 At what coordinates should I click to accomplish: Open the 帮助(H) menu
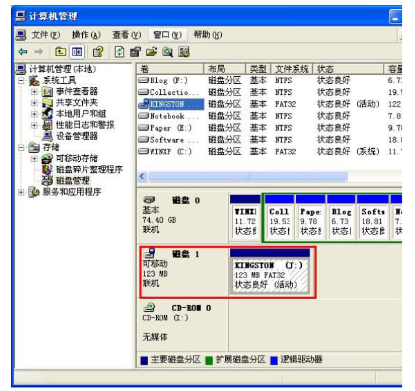[x=208, y=35]
